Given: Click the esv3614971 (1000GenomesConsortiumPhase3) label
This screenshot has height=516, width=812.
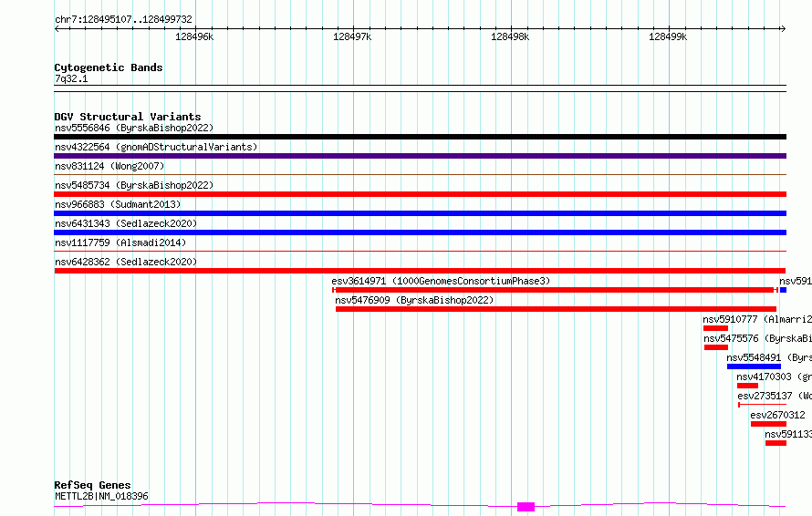Looking at the screenshot, I should pyautogui.click(x=441, y=281).
